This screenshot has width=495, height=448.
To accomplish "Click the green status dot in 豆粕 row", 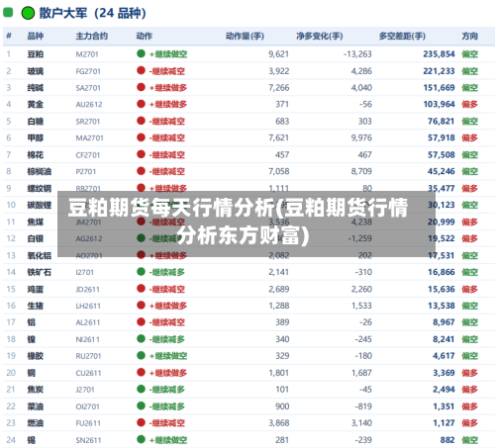I will pyautogui.click(x=141, y=53).
